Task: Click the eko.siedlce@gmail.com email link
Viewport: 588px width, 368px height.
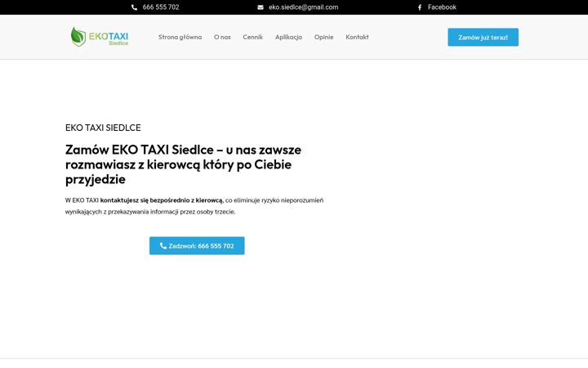Action: coord(303,7)
